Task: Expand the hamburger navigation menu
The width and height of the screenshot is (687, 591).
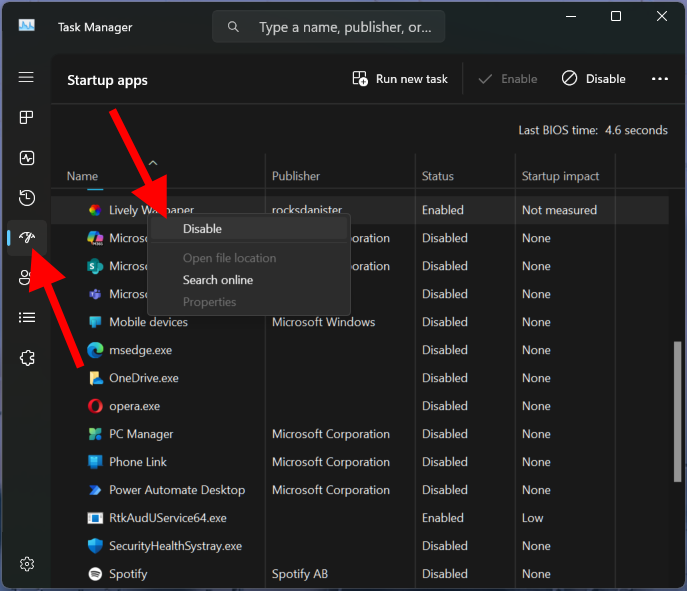Action: pos(27,77)
